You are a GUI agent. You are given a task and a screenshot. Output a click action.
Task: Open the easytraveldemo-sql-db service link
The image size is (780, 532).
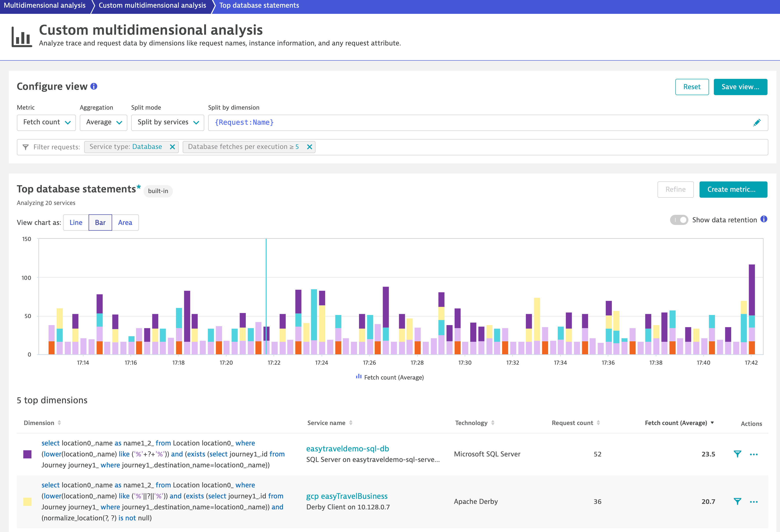tap(347, 449)
